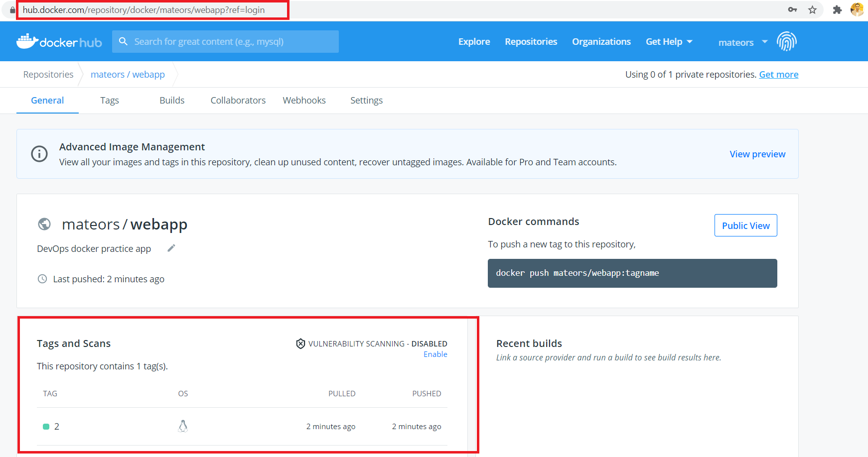Open the Chrome profile avatar
The image size is (868, 457).
[857, 9]
